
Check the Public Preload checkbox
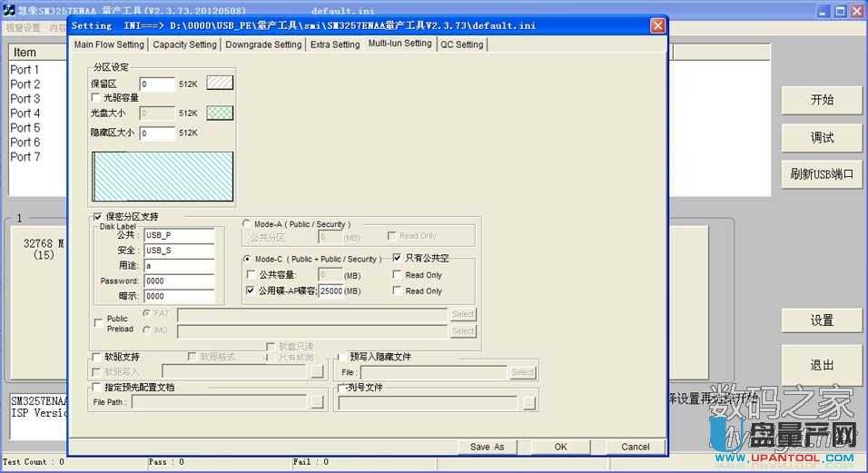pyautogui.click(x=98, y=322)
